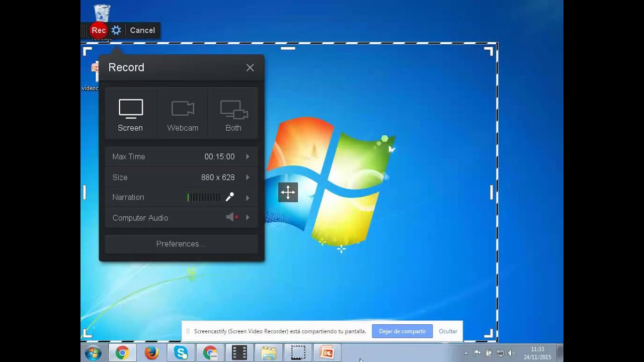The image size is (644, 362).
Task: Start recording with the red Rec button
Action: 99,30
